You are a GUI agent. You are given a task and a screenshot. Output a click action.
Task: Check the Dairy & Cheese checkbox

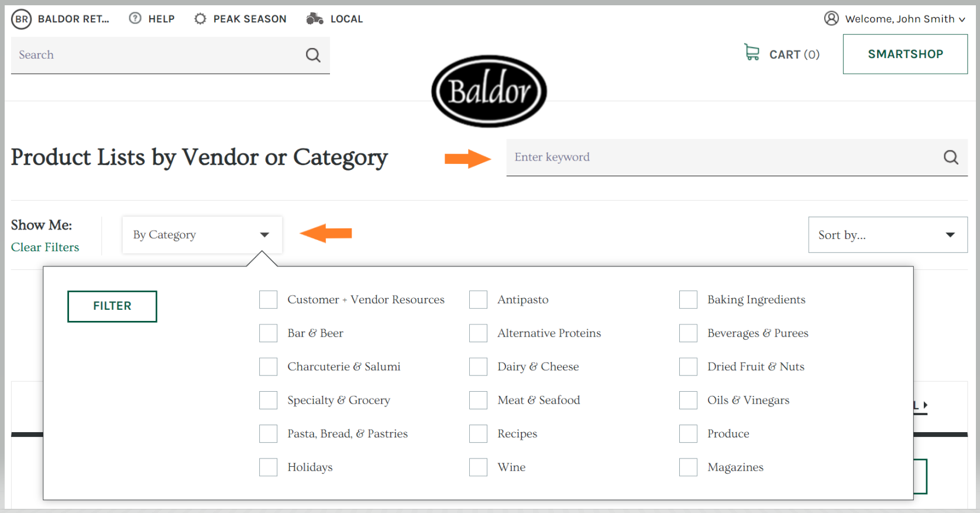tap(478, 367)
